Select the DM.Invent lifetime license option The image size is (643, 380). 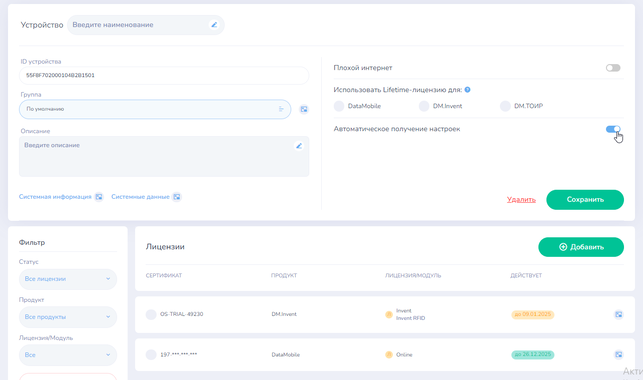click(424, 106)
